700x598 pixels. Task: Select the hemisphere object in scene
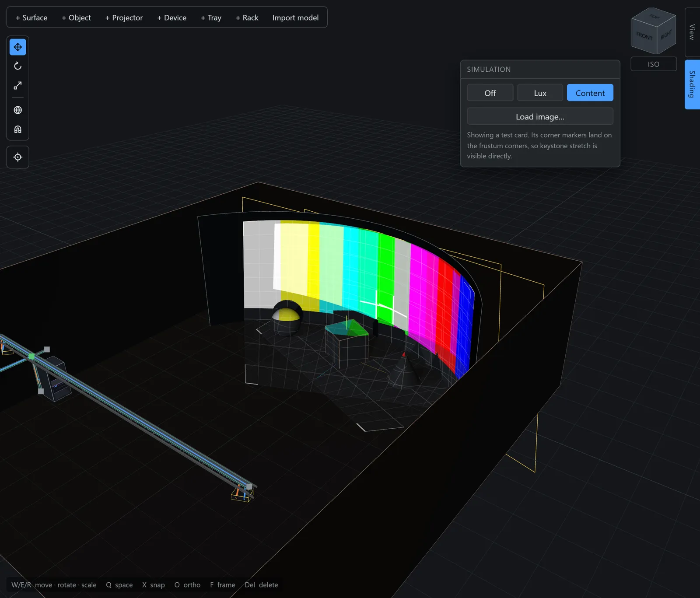[x=287, y=318]
